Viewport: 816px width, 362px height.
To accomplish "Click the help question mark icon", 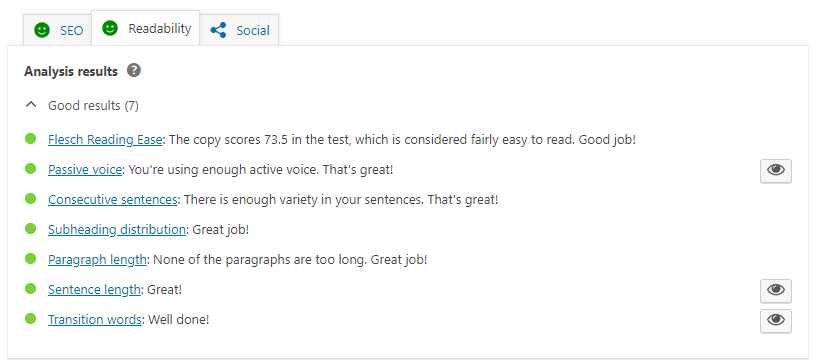I will tap(134, 70).
